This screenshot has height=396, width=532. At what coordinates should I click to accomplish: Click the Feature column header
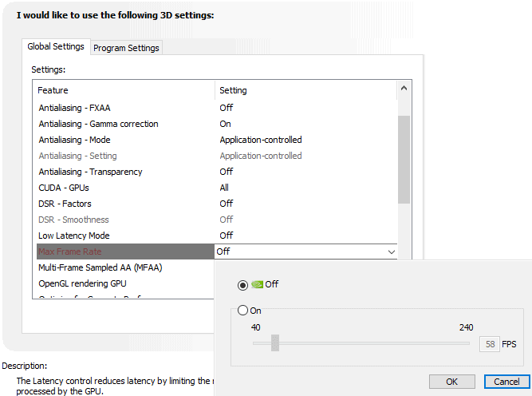(x=53, y=90)
